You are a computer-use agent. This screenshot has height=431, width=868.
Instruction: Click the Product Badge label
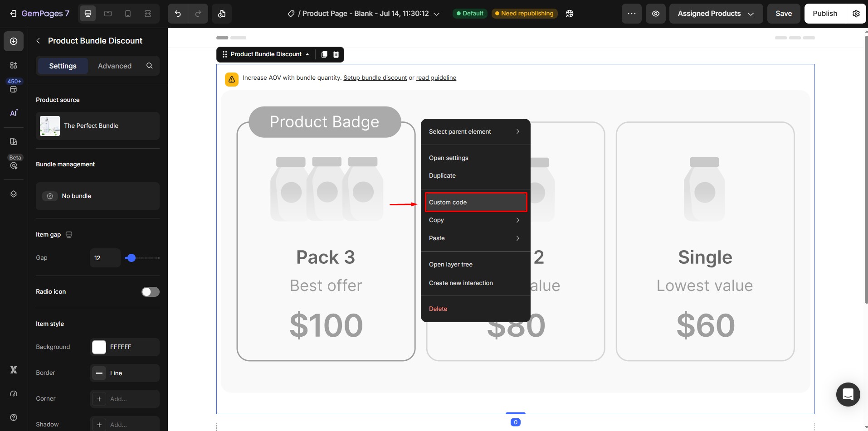pos(325,122)
